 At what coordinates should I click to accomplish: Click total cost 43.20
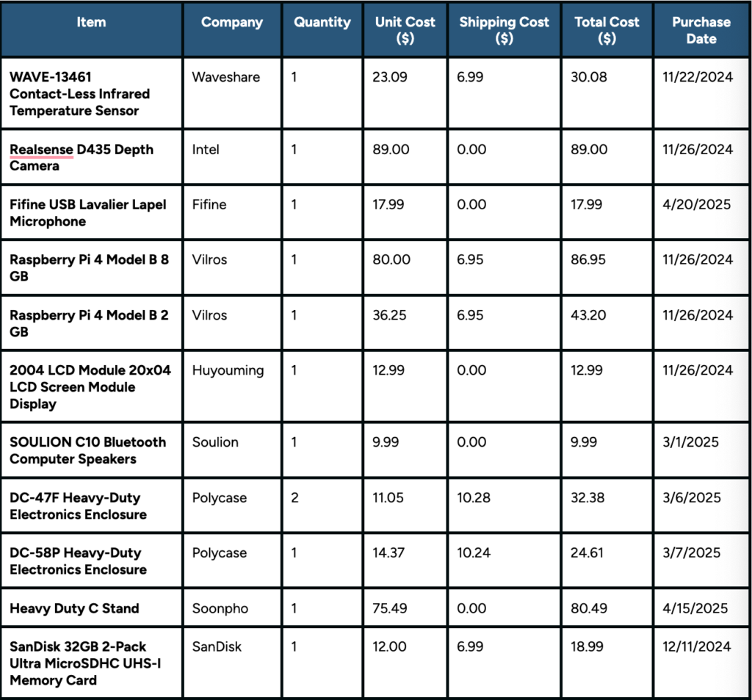(x=607, y=323)
